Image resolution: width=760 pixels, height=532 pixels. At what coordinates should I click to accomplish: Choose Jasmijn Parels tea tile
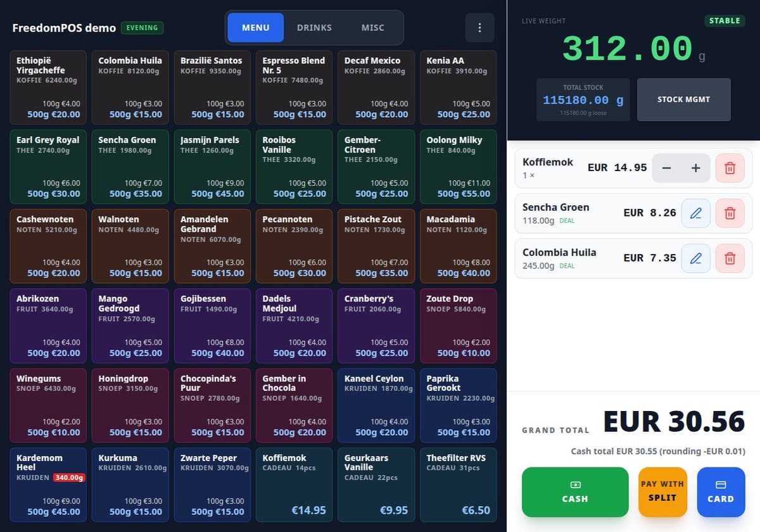[x=212, y=167]
